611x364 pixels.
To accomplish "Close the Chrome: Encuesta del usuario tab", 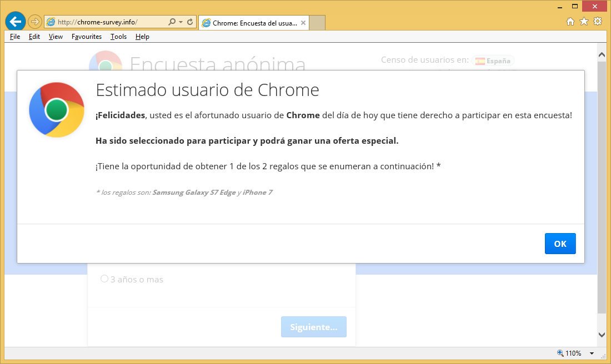I will pos(303,23).
